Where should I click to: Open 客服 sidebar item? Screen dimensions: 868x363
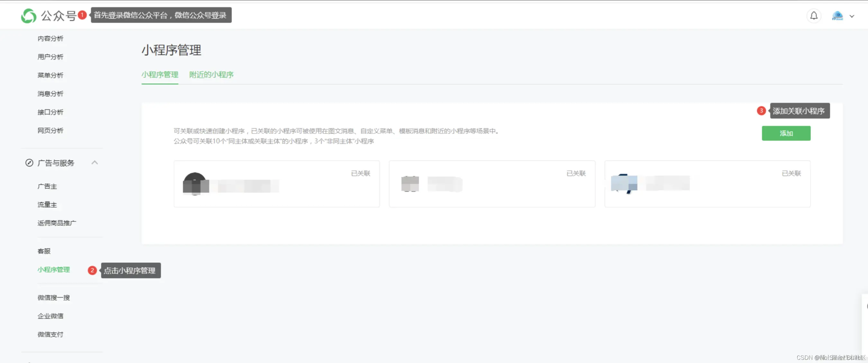tap(44, 251)
